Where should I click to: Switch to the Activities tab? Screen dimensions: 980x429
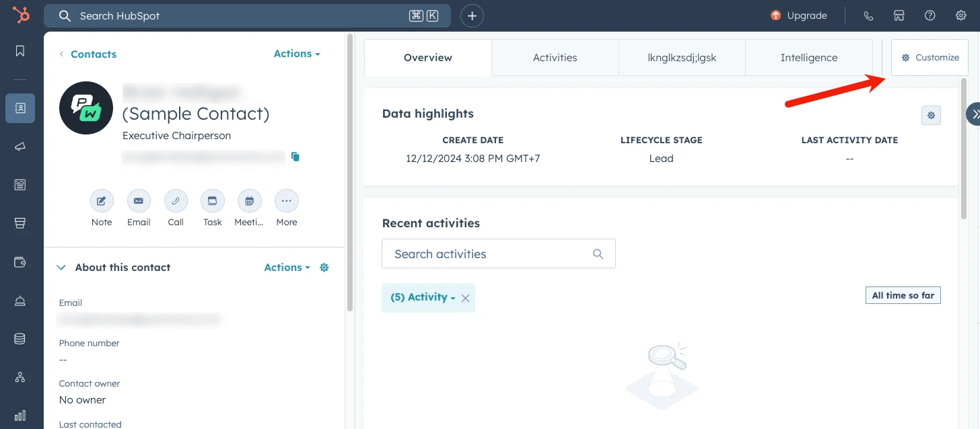[555, 57]
